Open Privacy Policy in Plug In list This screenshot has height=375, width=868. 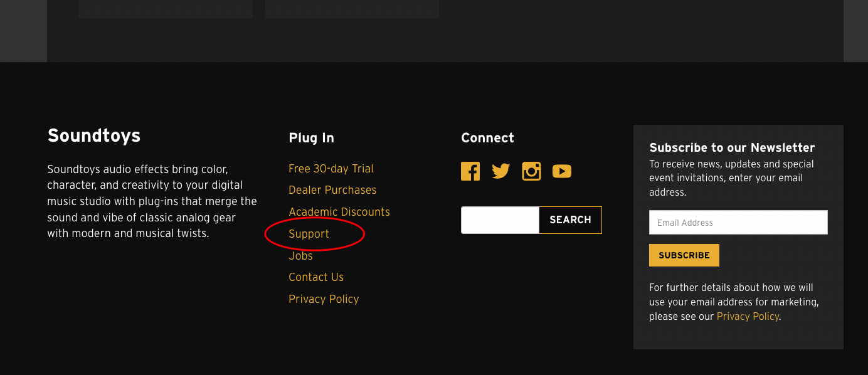pyautogui.click(x=324, y=299)
